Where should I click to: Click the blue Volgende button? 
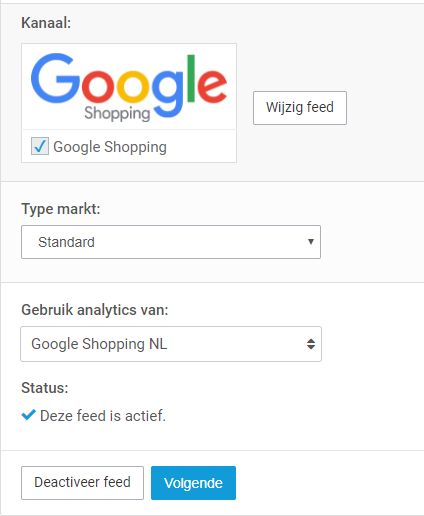(x=193, y=483)
